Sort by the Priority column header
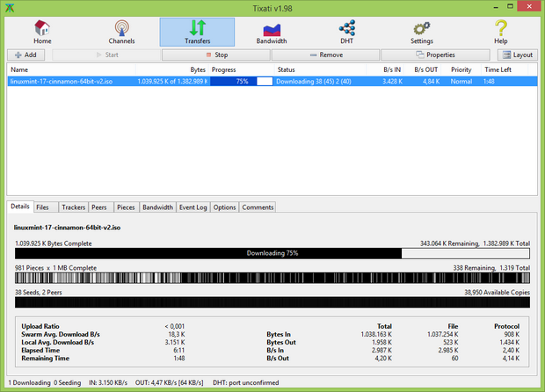Image resolution: width=545 pixels, height=392 pixels. (x=461, y=69)
